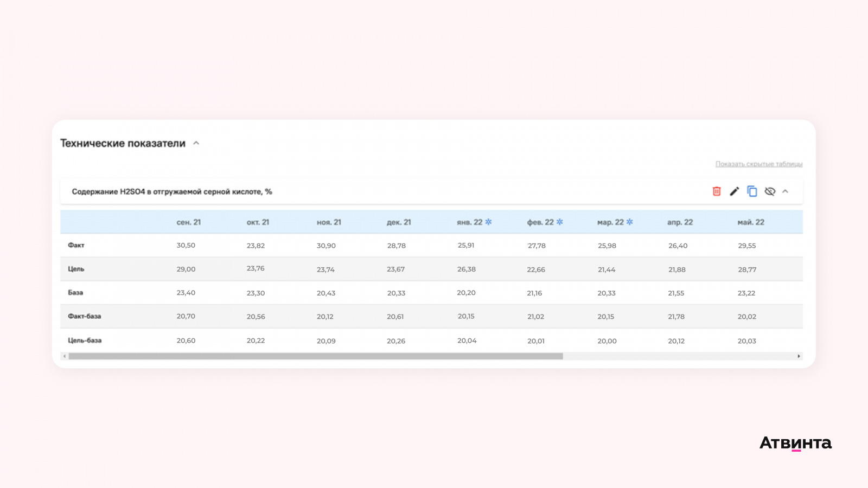Screen dimensions: 868x488
Task: Select the сен. 21 column header
Action: click(189, 222)
